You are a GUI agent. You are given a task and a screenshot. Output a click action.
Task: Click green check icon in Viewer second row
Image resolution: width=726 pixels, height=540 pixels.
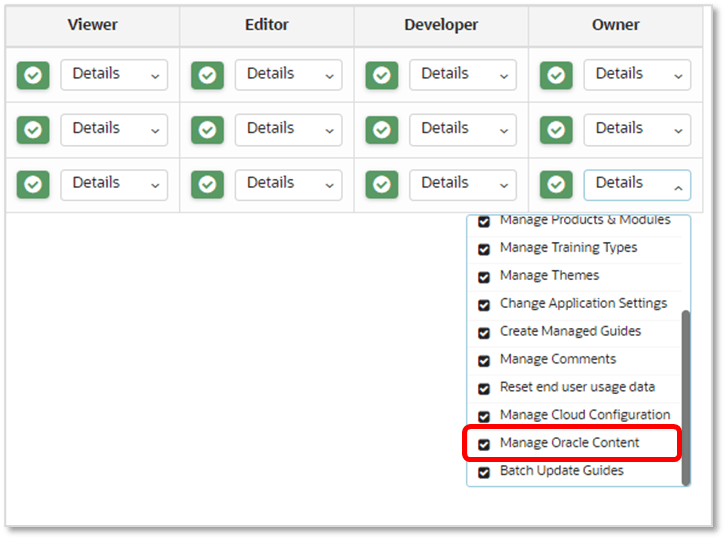tap(33, 130)
